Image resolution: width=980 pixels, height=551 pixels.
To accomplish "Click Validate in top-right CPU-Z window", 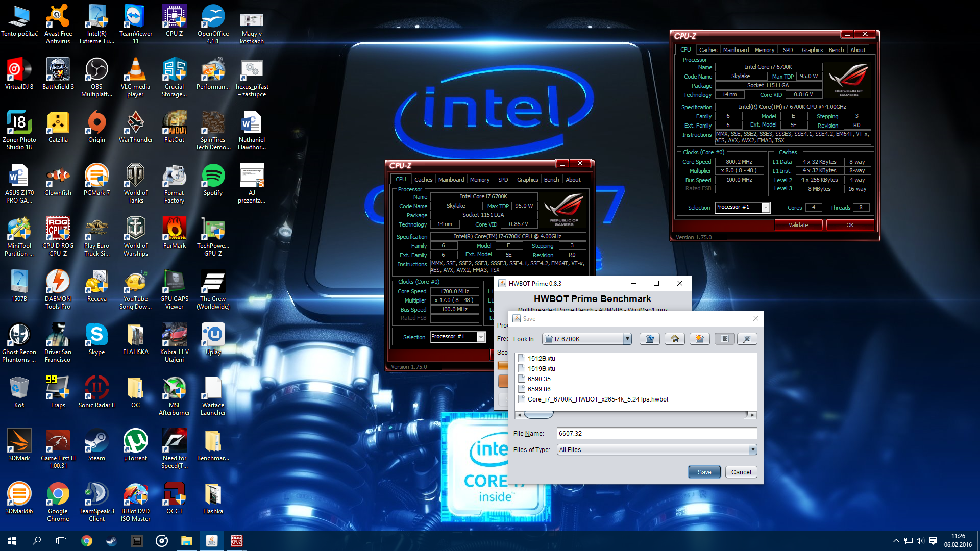I will [798, 225].
